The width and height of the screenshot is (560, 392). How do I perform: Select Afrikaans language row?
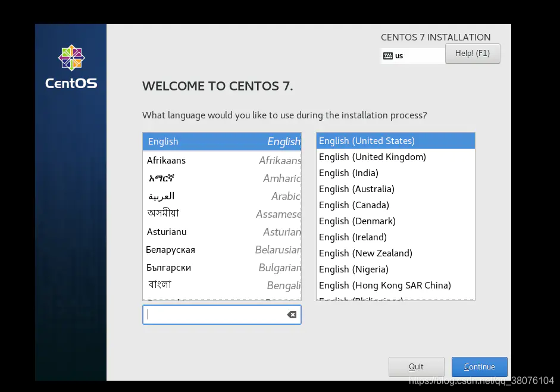(222, 160)
